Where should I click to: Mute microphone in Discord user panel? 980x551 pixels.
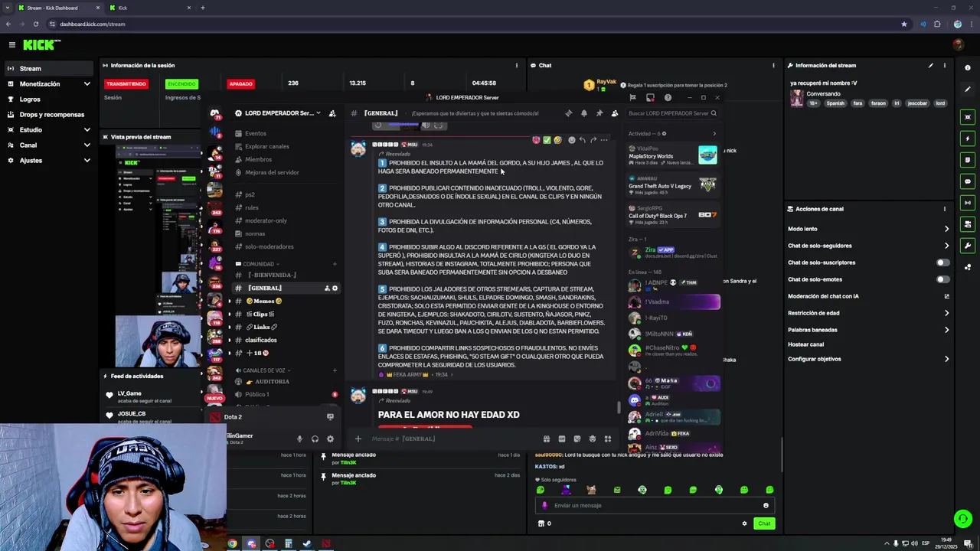click(x=299, y=439)
